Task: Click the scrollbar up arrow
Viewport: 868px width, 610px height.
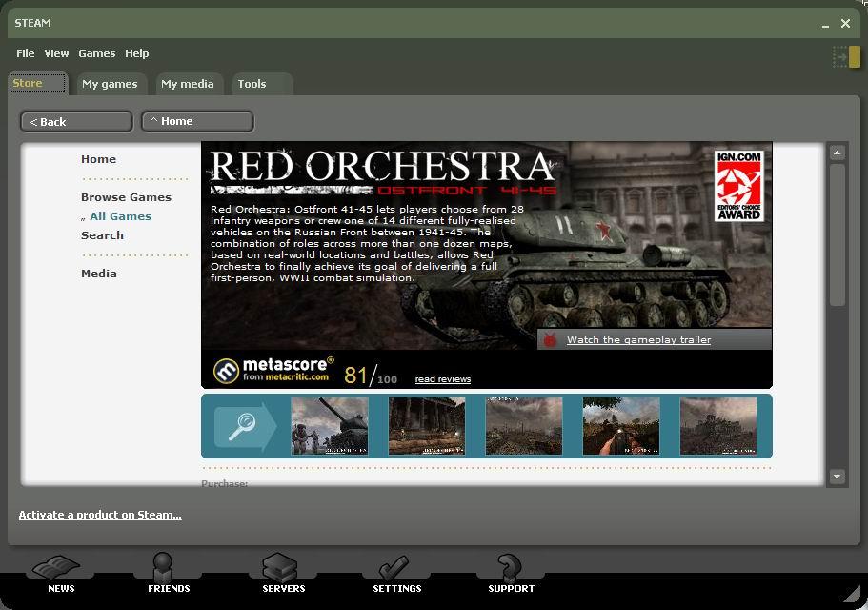Action: click(x=837, y=152)
